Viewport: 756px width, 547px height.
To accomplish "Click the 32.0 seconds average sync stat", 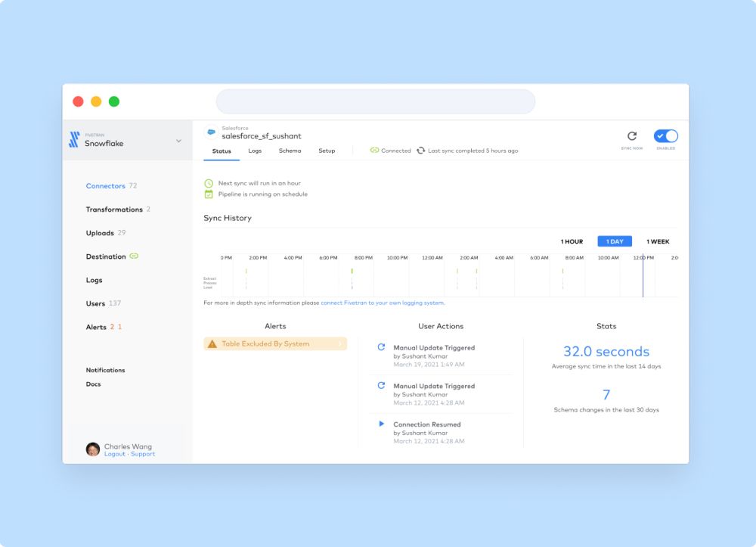I will pos(606,352).
